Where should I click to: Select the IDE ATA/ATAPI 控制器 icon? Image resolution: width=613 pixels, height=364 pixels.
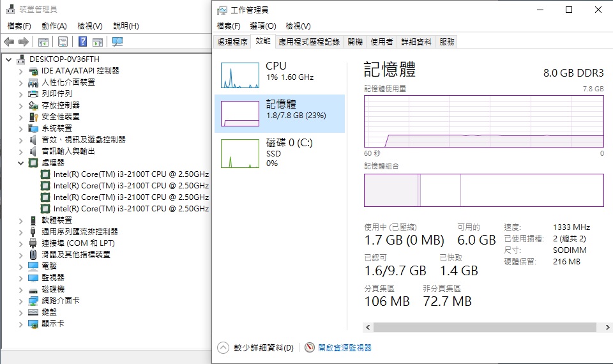(x=33, y=71)
